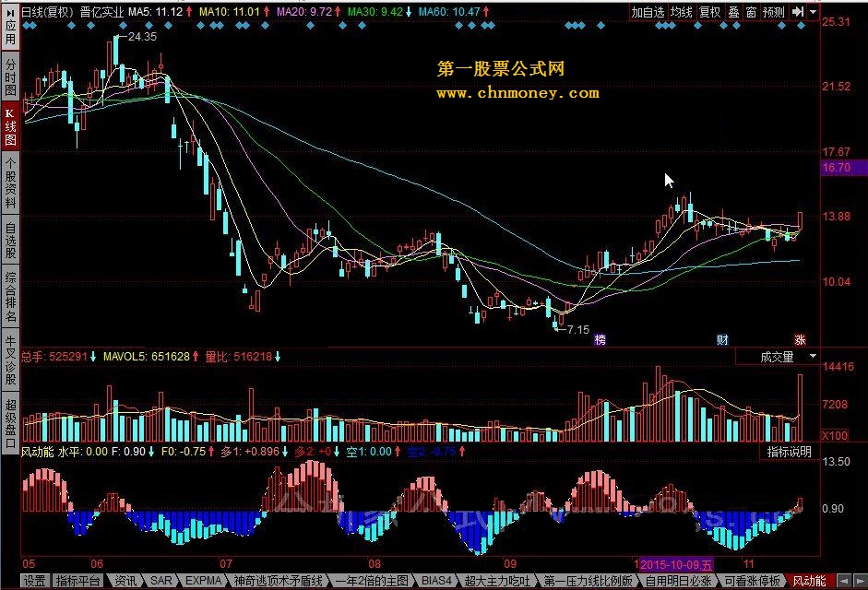Select the K线图 candlestick tab
The height and width of the screenshot is (590, 868).
point(10,126)
